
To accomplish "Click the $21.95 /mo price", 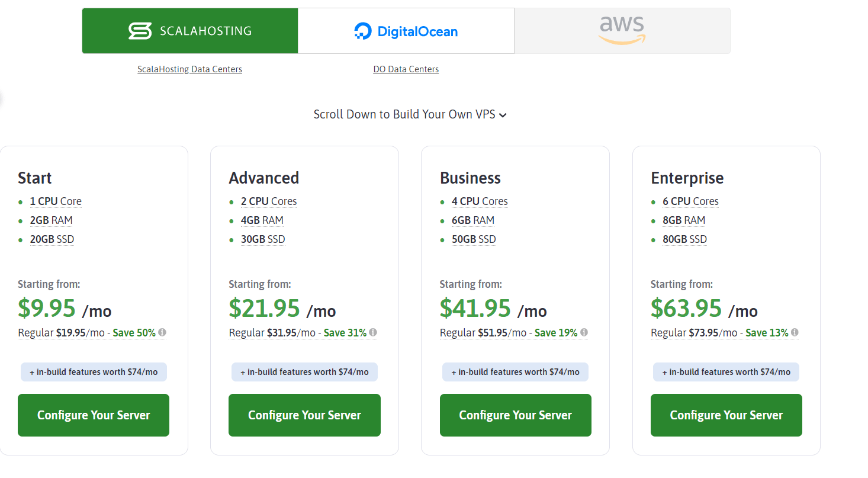I will click(x=282, y=308).
